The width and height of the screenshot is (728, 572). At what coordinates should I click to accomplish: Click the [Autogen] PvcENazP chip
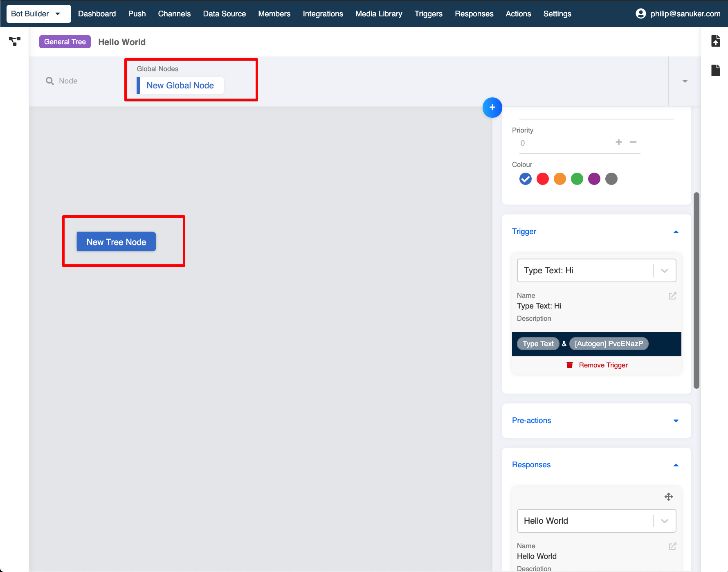coord(609,344)
